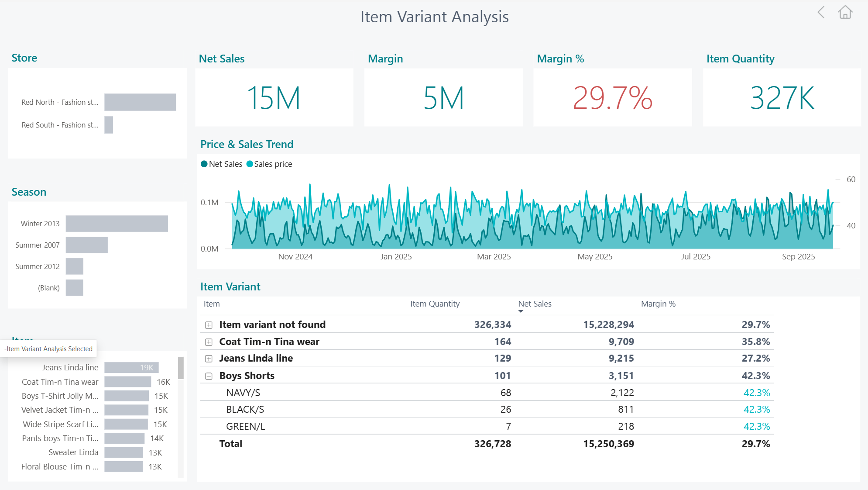Expand the Item variant not found row
Screen dimensions: 868x490
click(x=209, y=325)
